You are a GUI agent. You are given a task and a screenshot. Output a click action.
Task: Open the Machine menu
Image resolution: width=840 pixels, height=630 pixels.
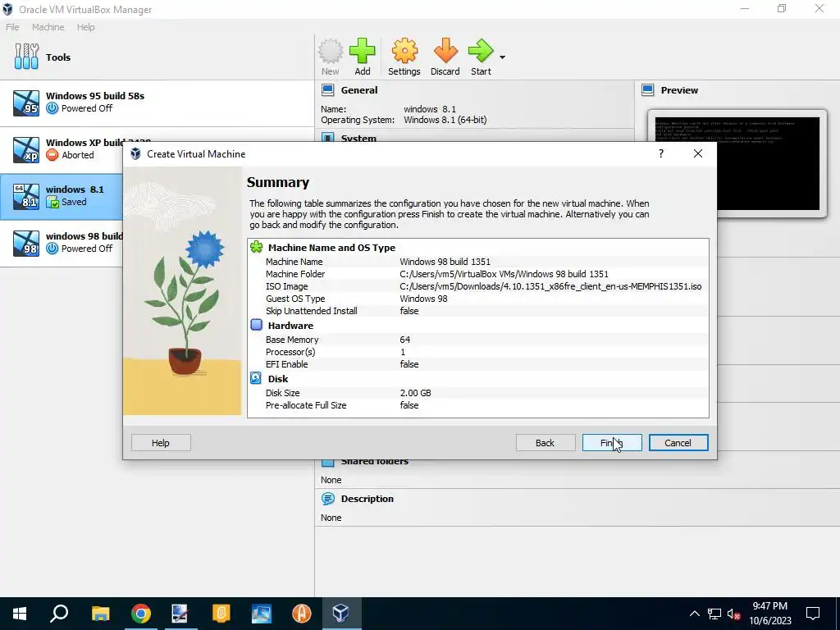48,27
